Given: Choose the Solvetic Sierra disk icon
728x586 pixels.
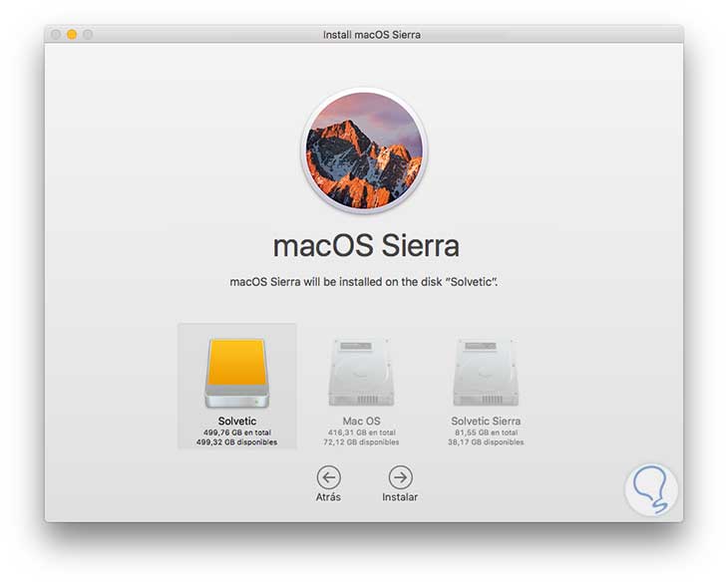Looking at the screenshot, I should click(486, 372).
